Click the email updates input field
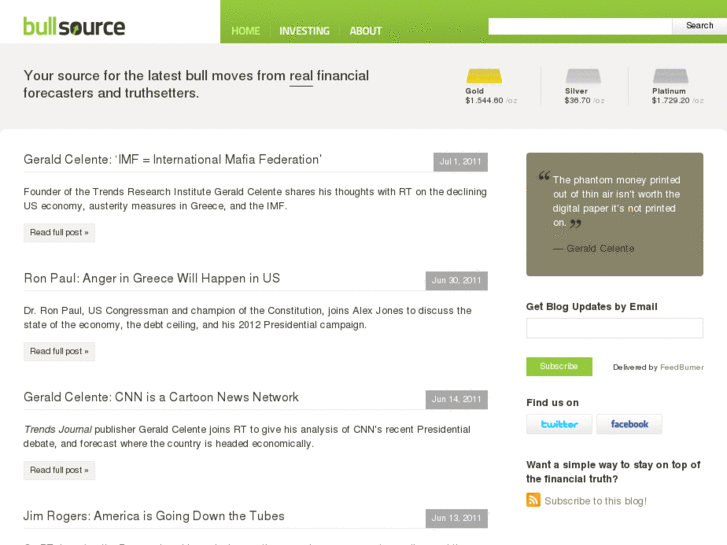This screenshot has height=545, width=727. pos(614,328)
